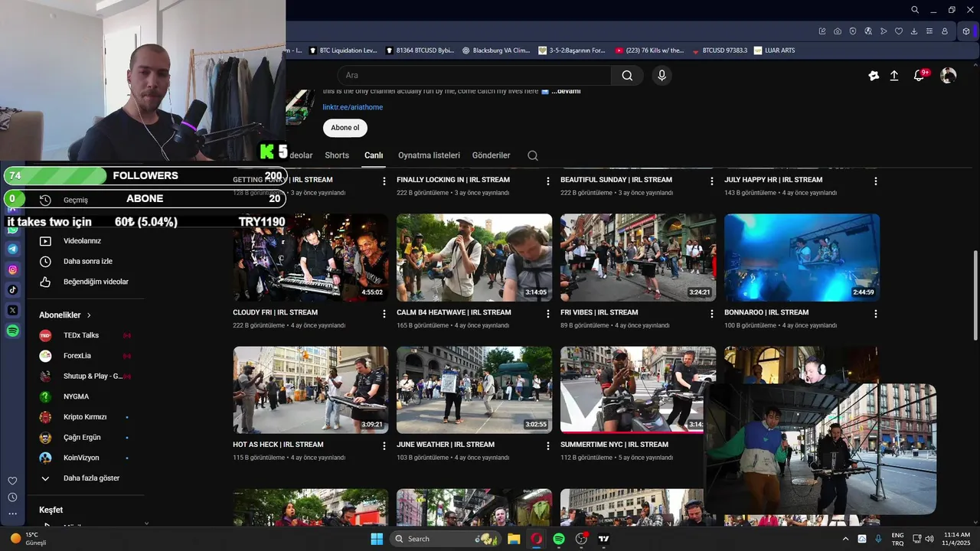Open options menu for JUNE WEATHER video
This screenshot has height=551, width=980.
pyautogui.click(x=548, y=445)
